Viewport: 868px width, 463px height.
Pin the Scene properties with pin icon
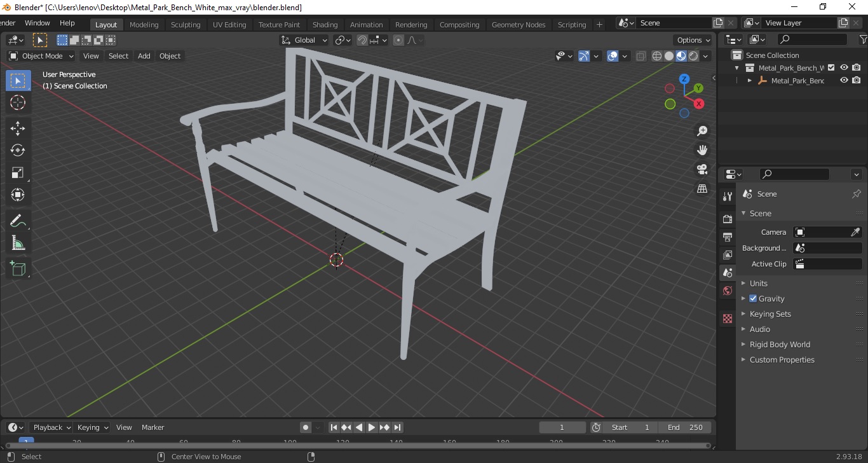pos(856,194)
